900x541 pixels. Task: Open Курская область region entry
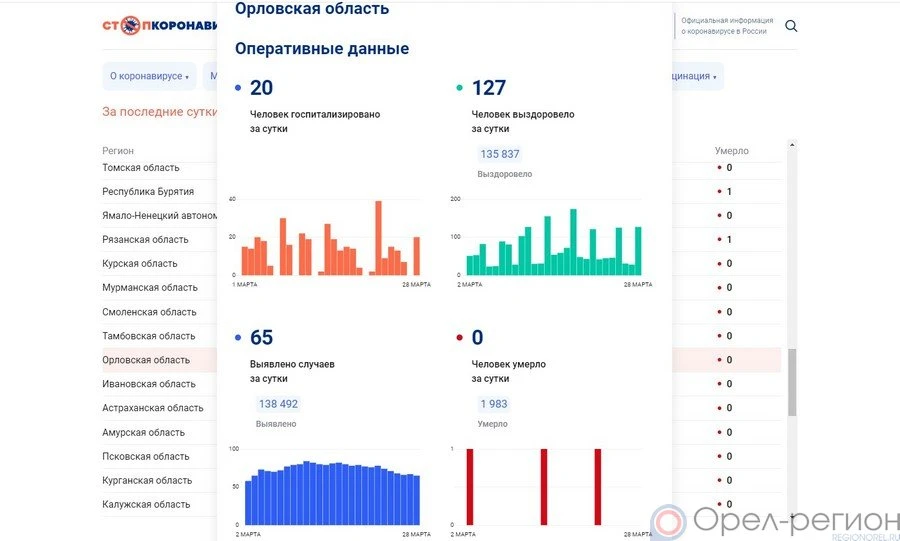click(140, 264)
